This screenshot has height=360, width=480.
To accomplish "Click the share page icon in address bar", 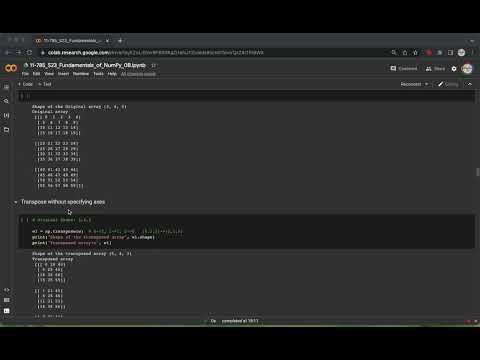I will point(405,52).
